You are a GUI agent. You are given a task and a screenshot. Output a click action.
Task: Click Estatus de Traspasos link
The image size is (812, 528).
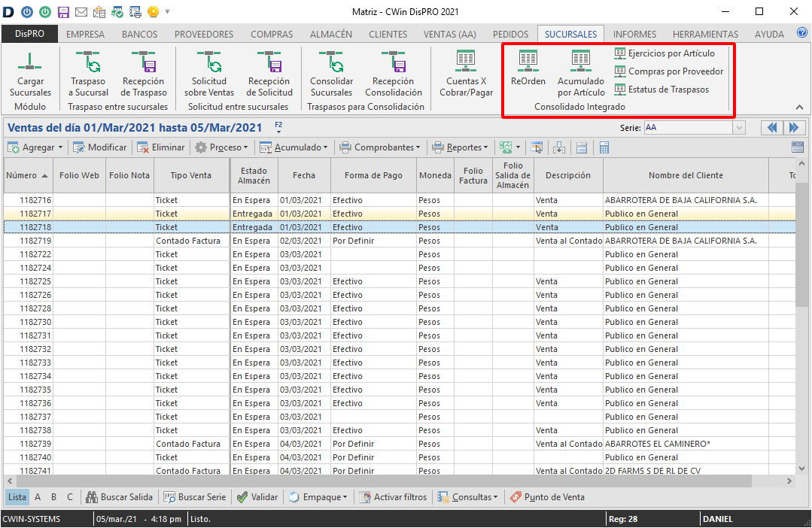coord(668,90)
